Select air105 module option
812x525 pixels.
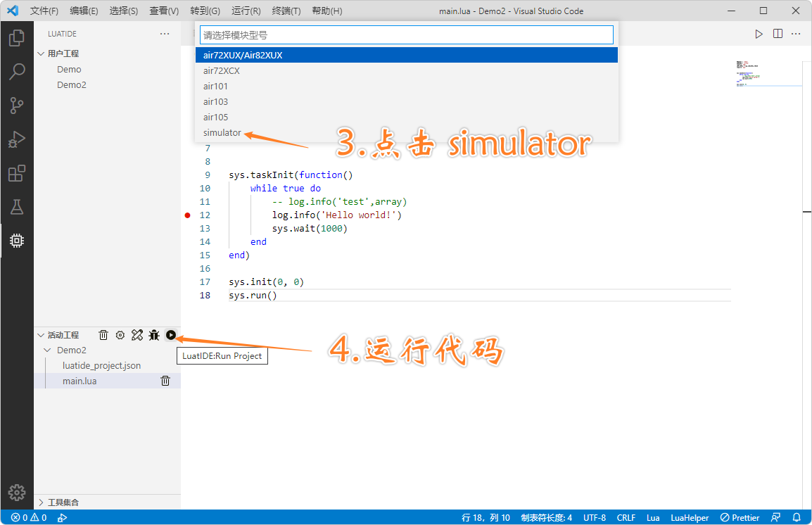point(407,117)
